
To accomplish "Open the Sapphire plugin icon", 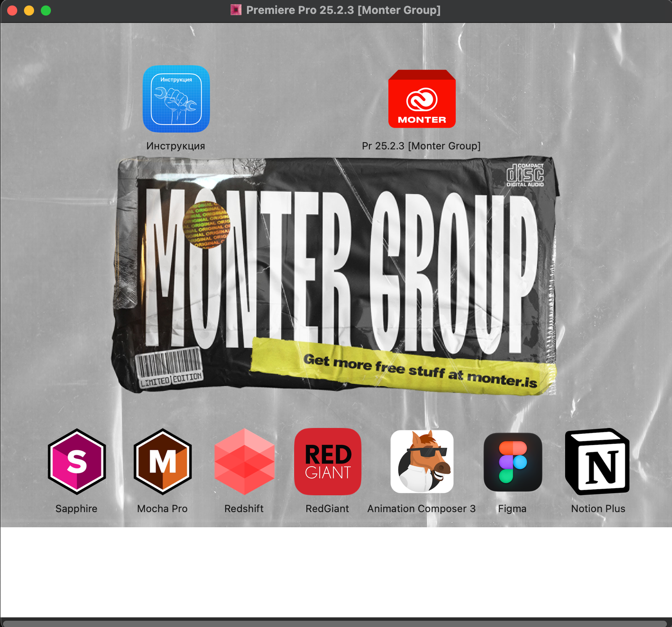I will point(77,462).
